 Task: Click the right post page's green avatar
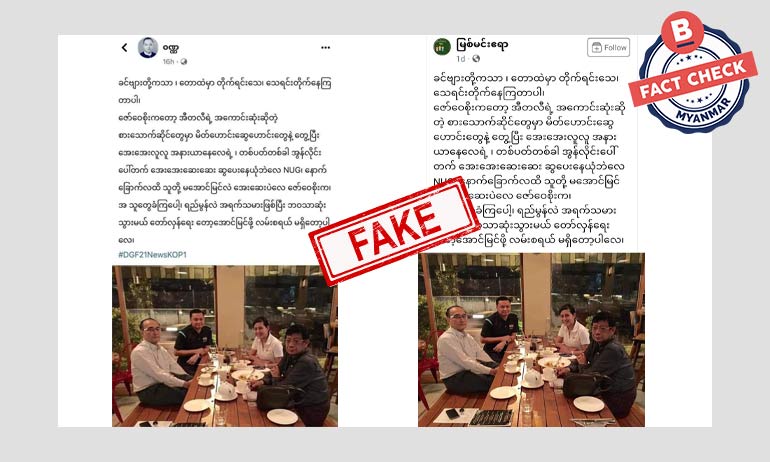tap(442, 47)
